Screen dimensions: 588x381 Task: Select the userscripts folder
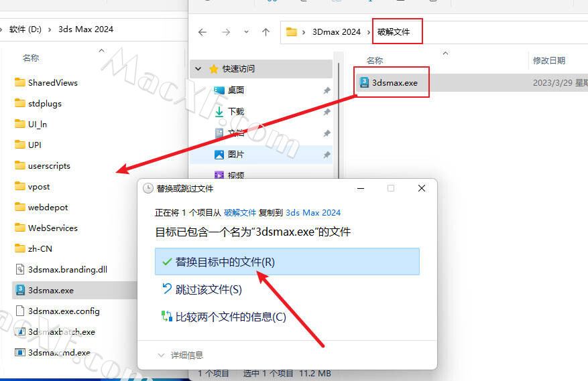click(42, 165)
